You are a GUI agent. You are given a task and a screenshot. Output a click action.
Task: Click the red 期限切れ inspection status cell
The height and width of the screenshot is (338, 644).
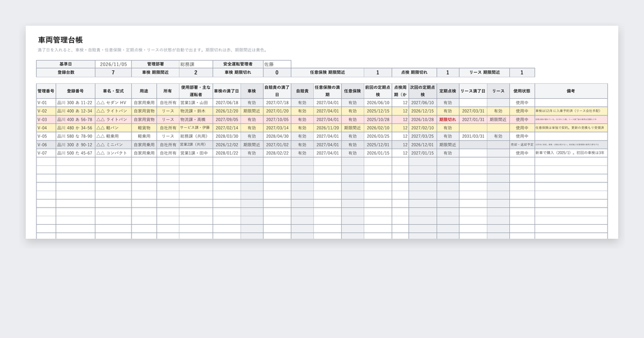click(x=448, y=120)
